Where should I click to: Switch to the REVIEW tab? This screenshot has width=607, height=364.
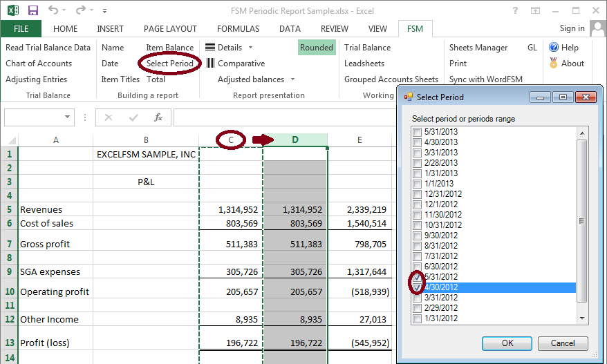(x=335, y=28)
